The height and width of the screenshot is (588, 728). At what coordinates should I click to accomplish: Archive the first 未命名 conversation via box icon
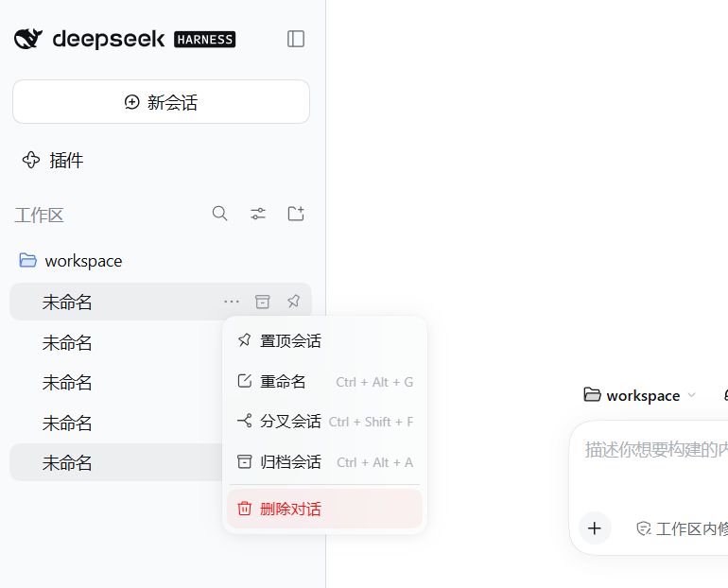click(262, 302)
